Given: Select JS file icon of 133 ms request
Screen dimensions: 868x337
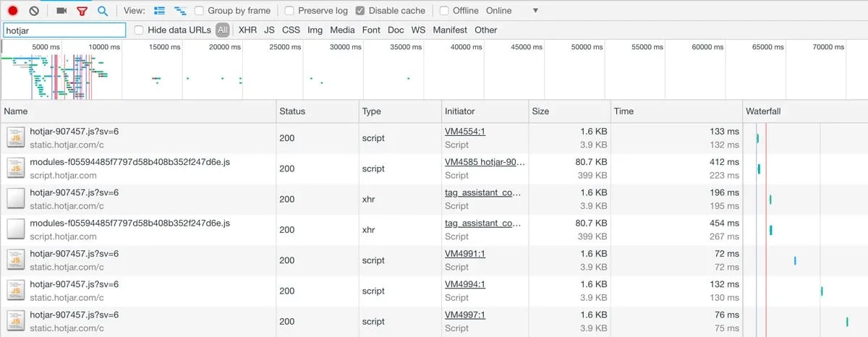Looking at the screenshot, I should [16, 137].
